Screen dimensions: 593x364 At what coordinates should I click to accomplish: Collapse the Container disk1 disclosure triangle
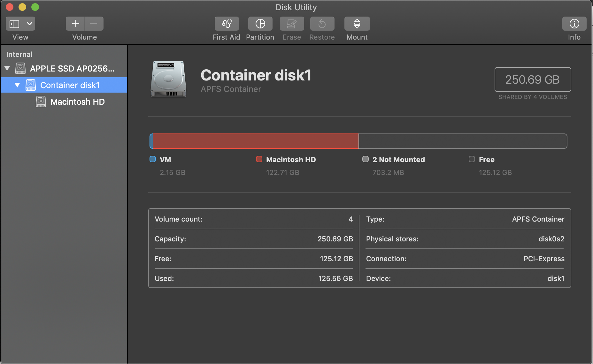pos(17,85)
